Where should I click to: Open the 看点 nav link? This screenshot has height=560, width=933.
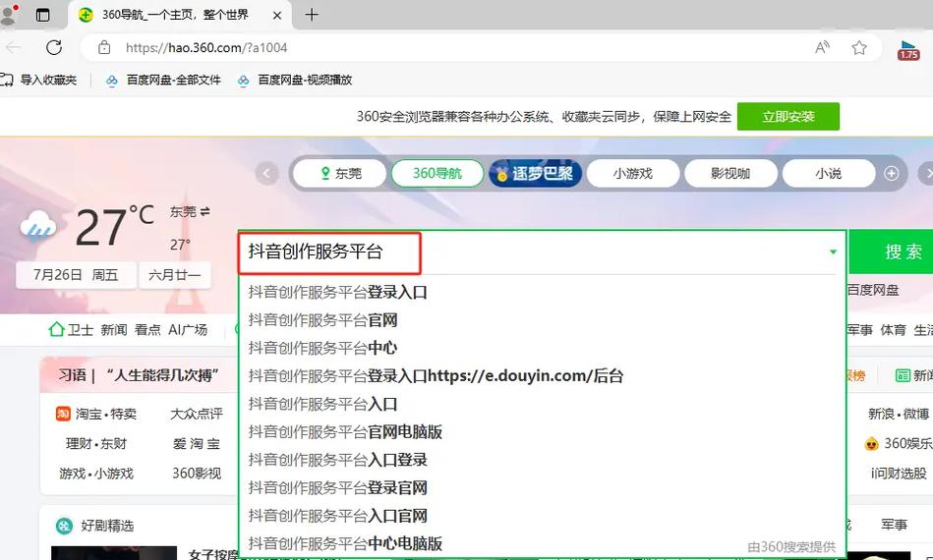(x=147, y=330)
